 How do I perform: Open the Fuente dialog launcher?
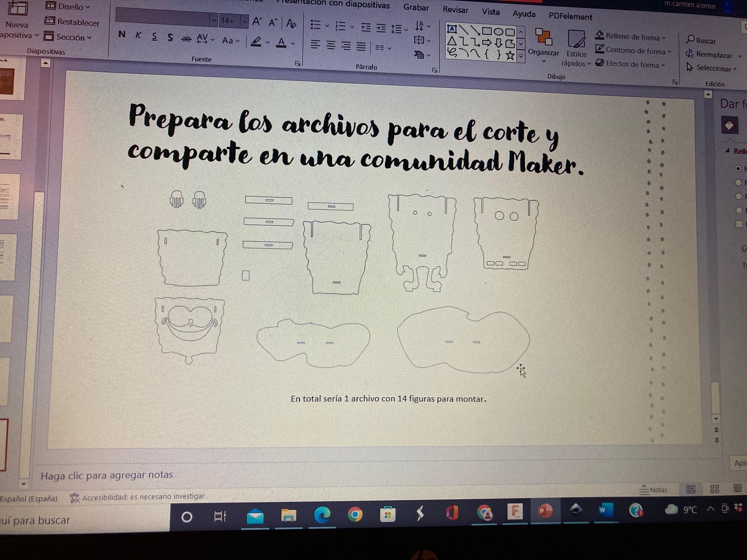click(298, 64)
